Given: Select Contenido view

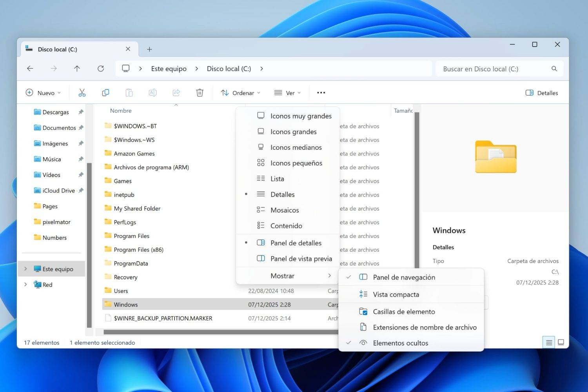Looking at the screenshot, I should point(288,226).
